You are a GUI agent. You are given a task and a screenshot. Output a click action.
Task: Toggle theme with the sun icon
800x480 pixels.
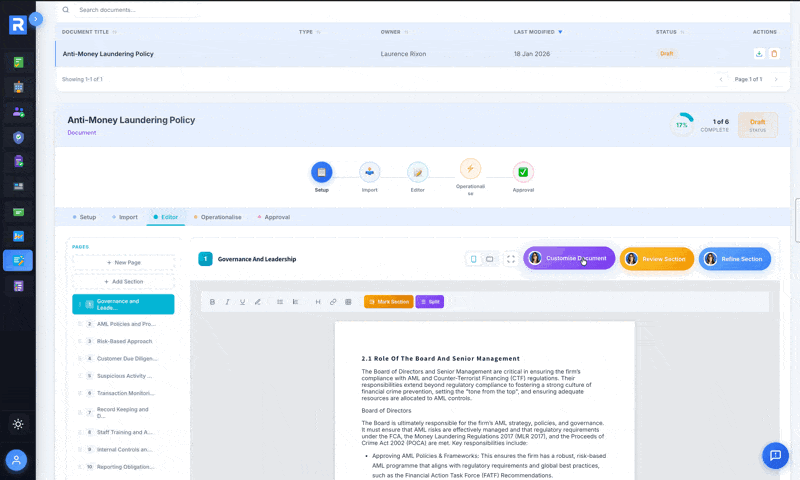tap(18, 424)
